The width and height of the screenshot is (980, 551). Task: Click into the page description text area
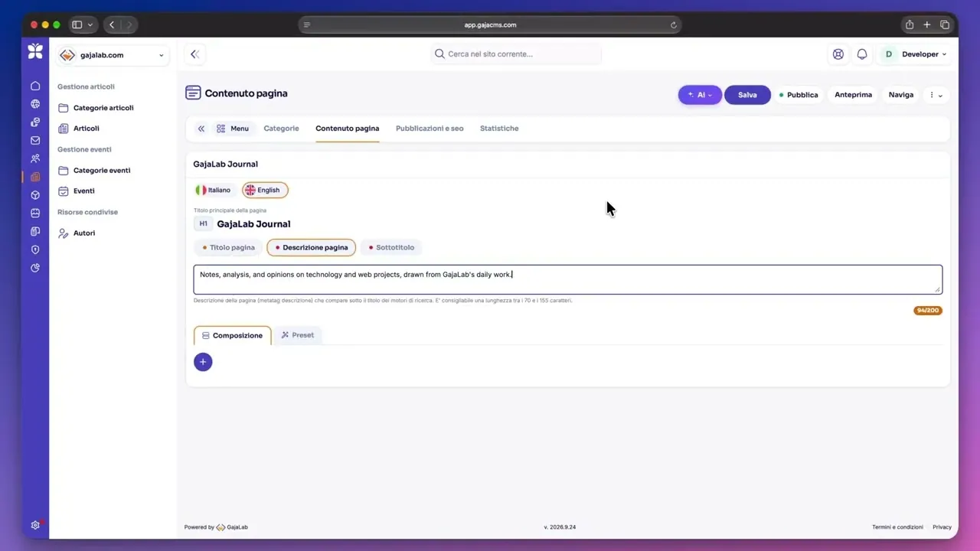click(x=567, y=279)
